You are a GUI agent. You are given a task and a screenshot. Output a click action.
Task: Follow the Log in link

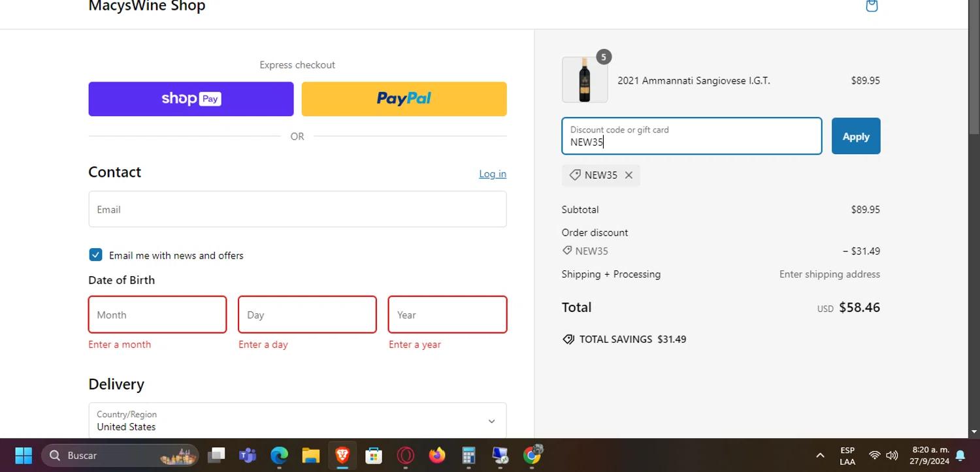pos(493,174)
